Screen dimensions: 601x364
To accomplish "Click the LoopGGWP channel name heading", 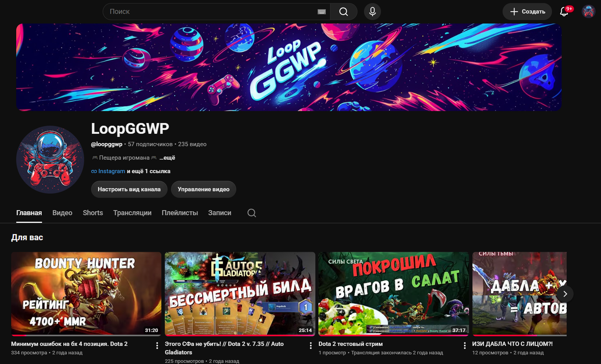I will (x=130, y=129).
